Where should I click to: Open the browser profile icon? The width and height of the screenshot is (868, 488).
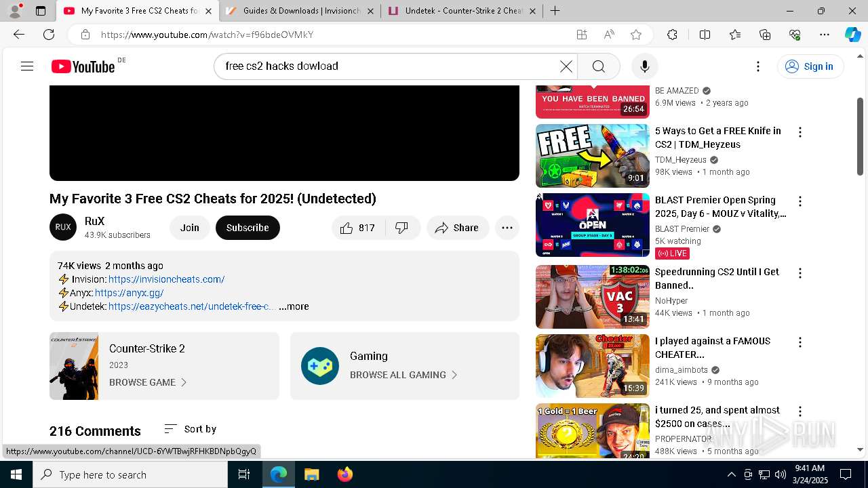[x=15, y=11]
